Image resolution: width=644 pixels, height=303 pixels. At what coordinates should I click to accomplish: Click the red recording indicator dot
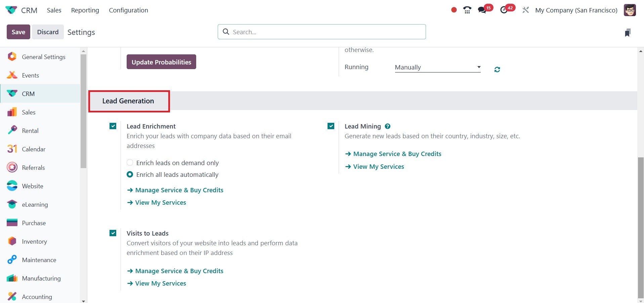point(454,10)
